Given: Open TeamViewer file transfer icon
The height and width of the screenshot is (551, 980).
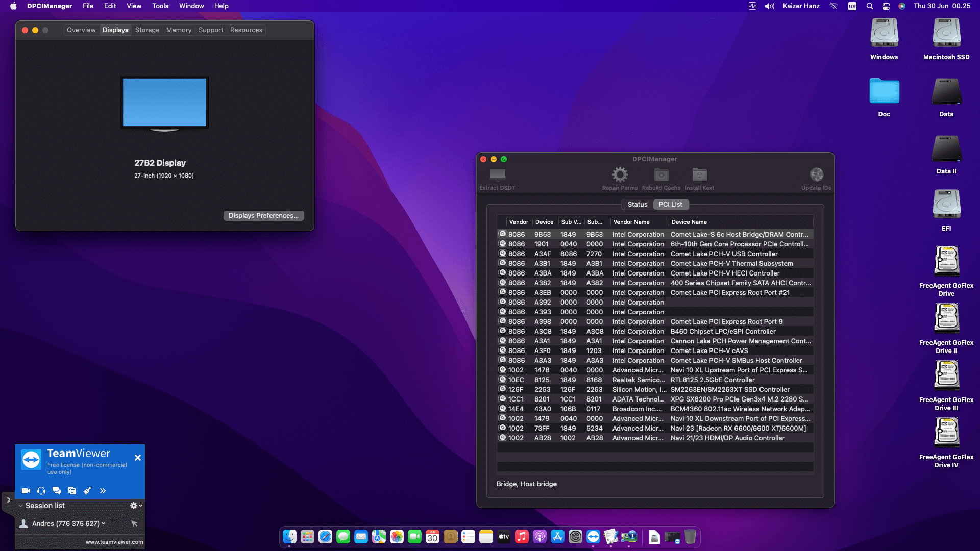Looking at the screenshot, I should (x=72, y=491).
